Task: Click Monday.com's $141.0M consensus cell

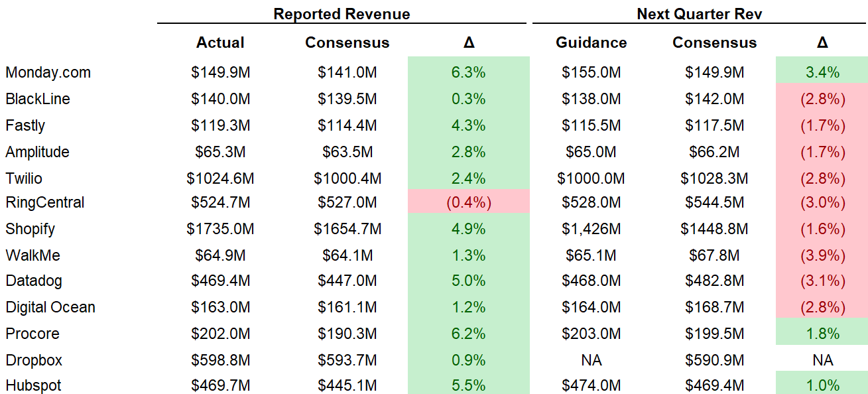Action: click(x=347, y=72)
